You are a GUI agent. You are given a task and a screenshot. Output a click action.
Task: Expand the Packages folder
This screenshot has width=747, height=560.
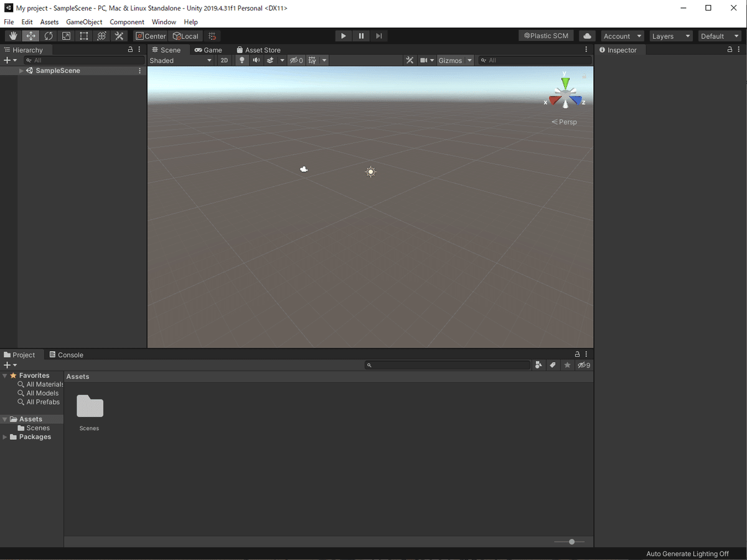pos(5,437)
